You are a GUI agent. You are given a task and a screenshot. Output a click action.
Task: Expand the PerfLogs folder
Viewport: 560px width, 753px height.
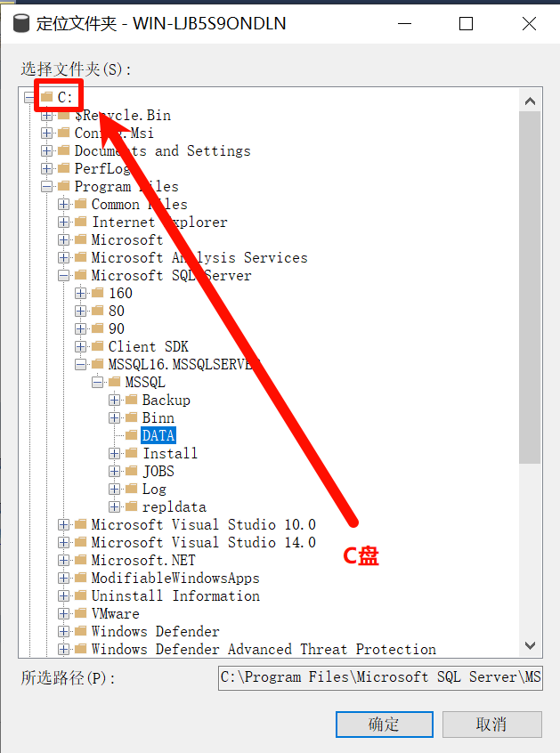tap(46, 168)
